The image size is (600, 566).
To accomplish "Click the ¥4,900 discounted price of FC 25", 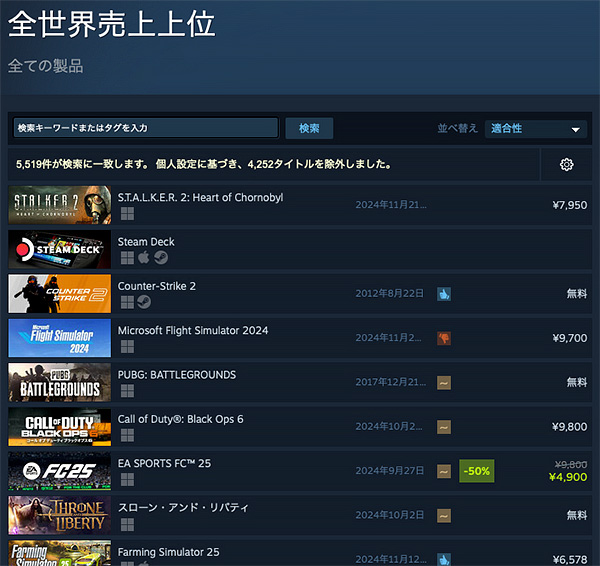I will [x=568, y=477].
